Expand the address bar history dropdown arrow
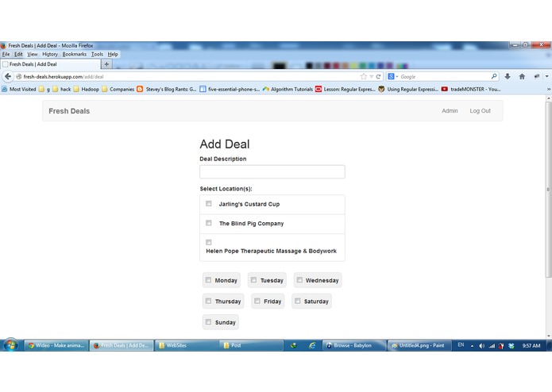 pos(371,76)
